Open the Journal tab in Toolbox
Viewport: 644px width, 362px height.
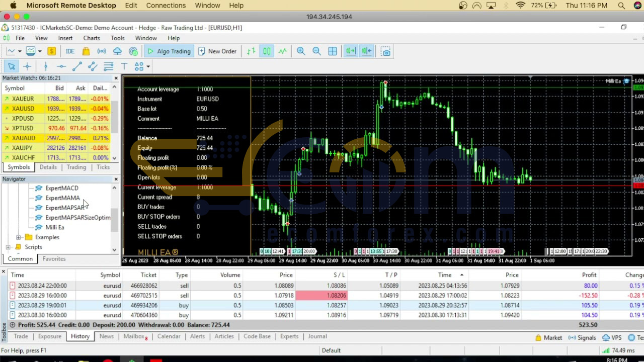pyautogui.click(x=317, y=336)
